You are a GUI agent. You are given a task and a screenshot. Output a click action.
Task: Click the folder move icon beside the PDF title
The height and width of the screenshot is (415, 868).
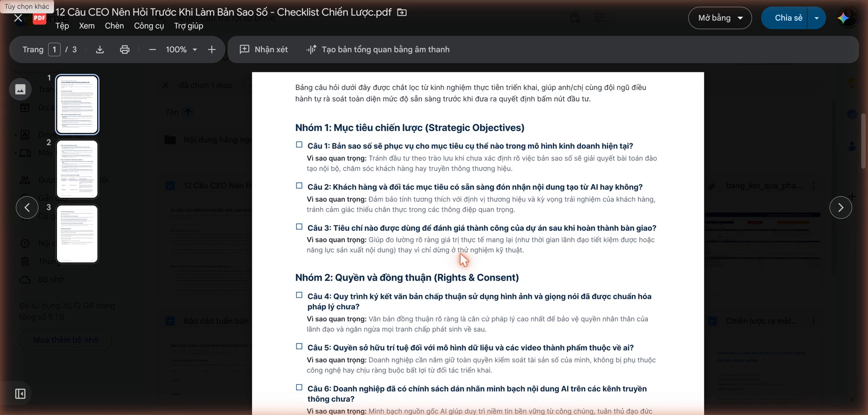coord(402,12)
